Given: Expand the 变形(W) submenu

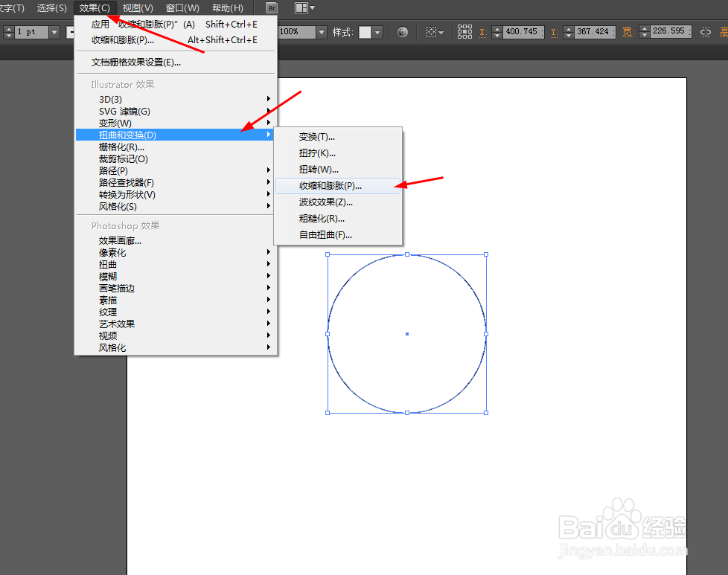Looking at the screenshot, I should coord(176,123).
